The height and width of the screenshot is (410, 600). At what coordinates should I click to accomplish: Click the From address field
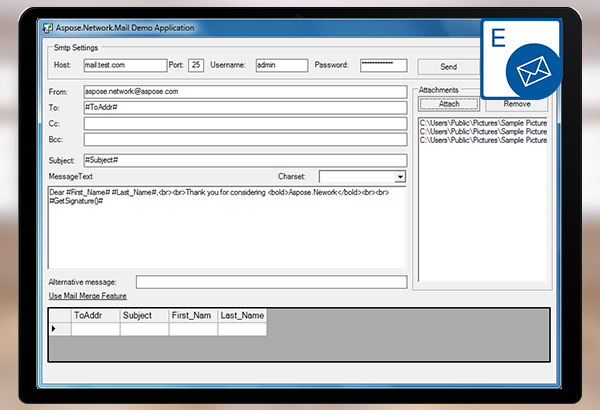point(245,91)
